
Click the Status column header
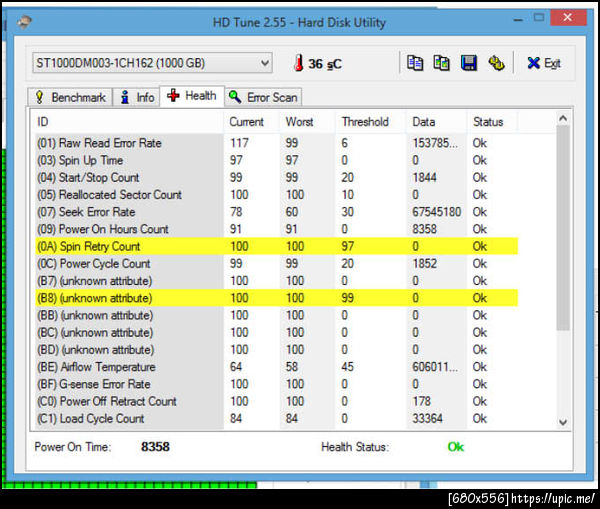click(492, 122)
